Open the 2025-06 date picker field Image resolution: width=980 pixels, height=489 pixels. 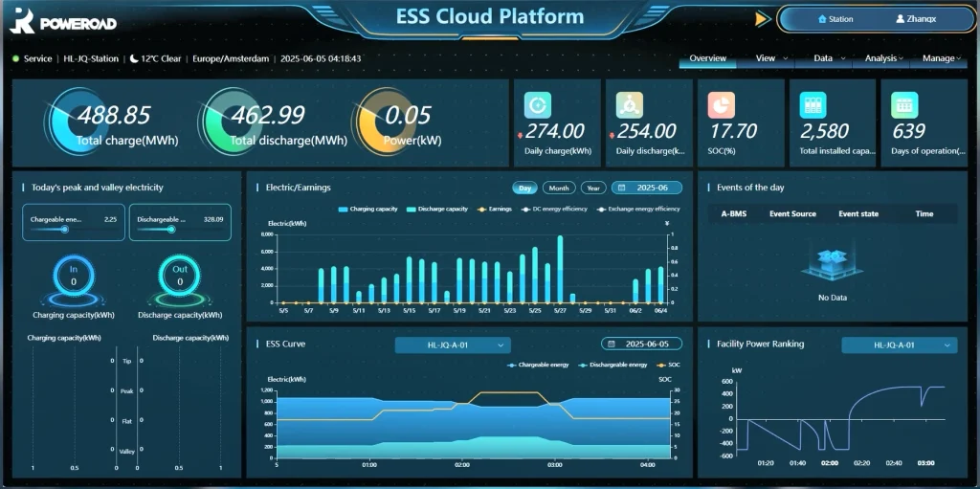point(647,188)
